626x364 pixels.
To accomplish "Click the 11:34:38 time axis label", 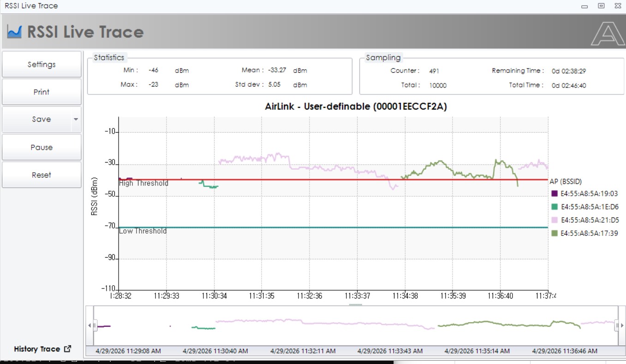I will pyautogui.click(x=405, y=296).
